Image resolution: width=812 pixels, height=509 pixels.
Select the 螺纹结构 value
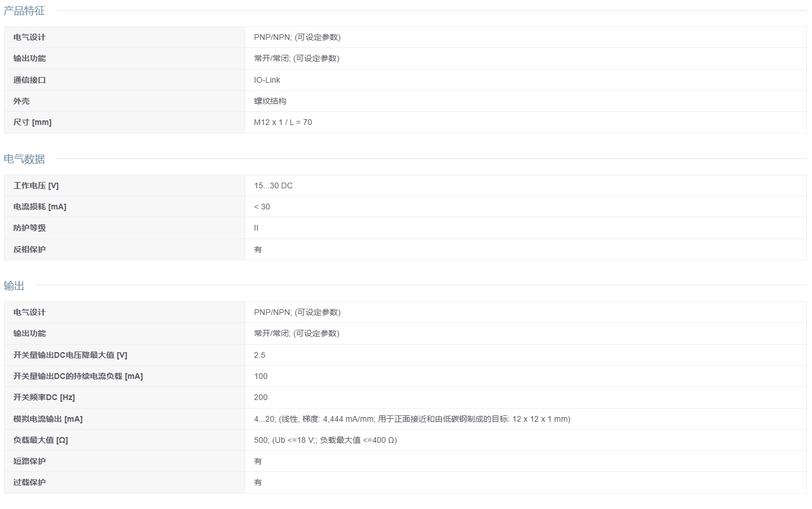click(270, 101)
